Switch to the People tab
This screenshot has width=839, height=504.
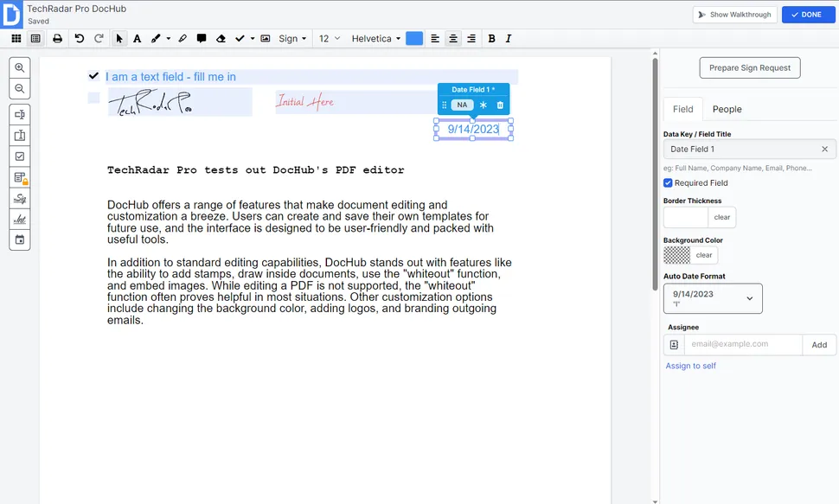click(727, 109)
